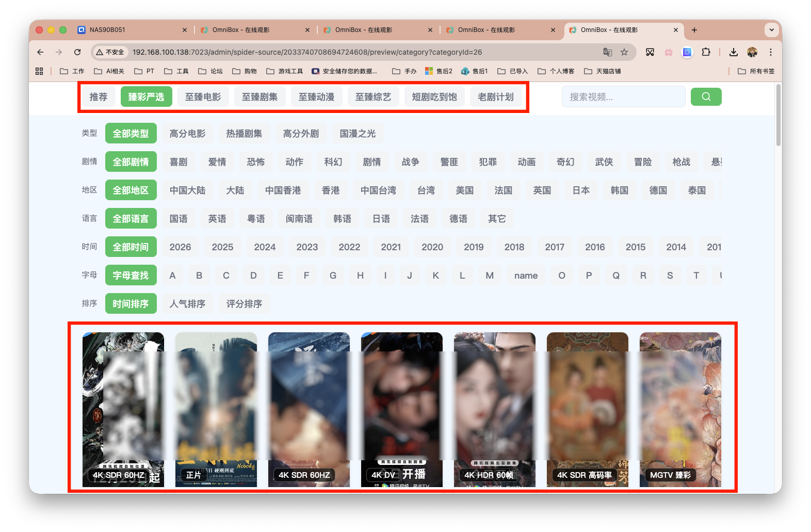811x532 pixels.
Task: Open the 售后1 bookmark
Action: [x=475, y=71]
